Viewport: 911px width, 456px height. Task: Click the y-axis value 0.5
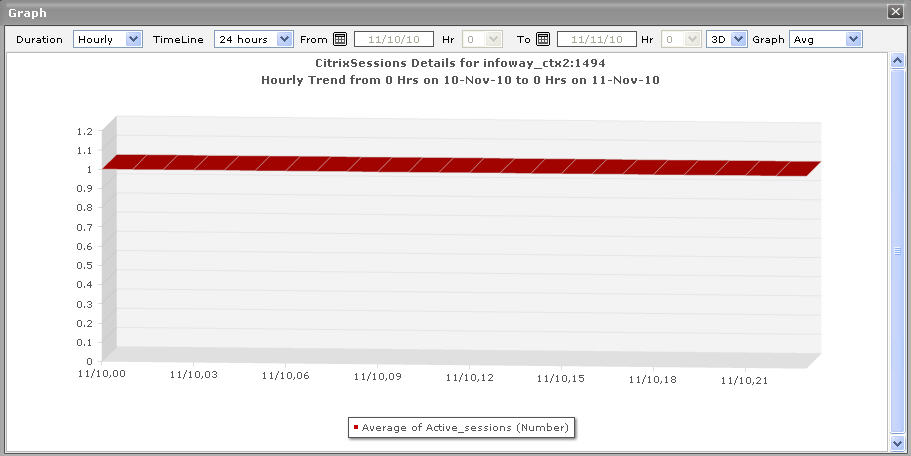[84, 265]
